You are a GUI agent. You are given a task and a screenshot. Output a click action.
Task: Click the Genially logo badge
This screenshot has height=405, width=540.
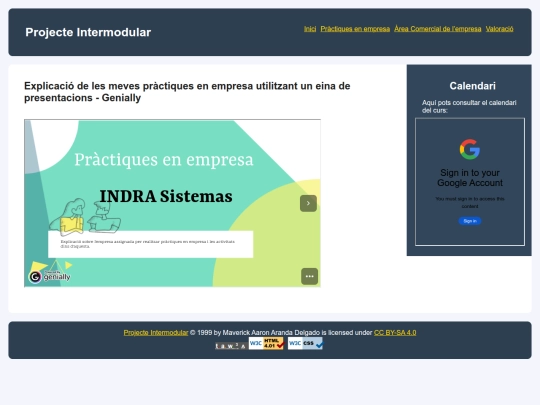point(50,276)
